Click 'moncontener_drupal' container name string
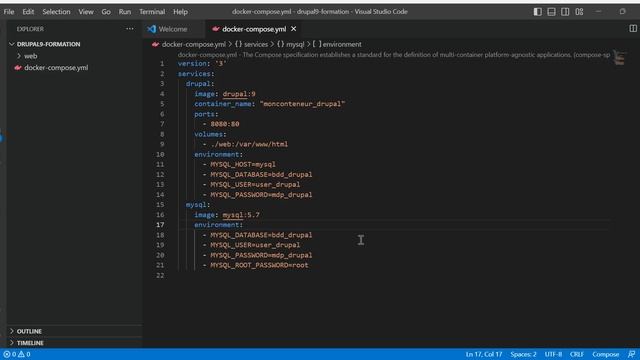The width and height of the screenshot is (640, 360). point(302,104)
